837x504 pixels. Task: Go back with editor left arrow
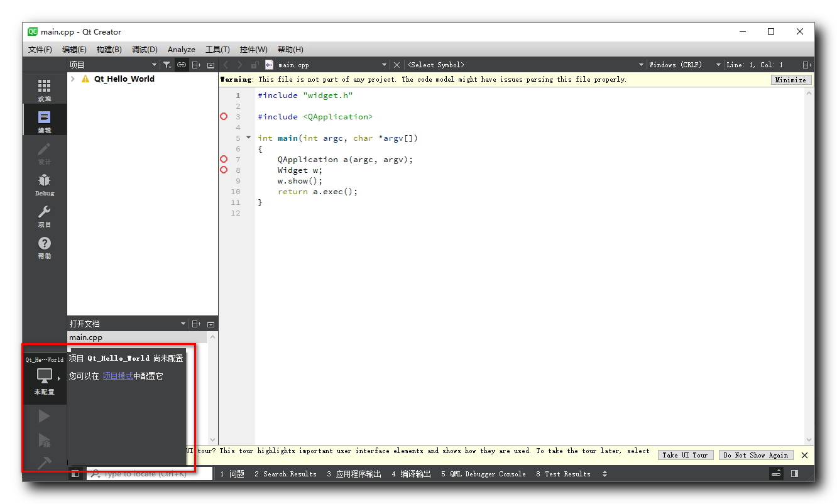[226, 65]
